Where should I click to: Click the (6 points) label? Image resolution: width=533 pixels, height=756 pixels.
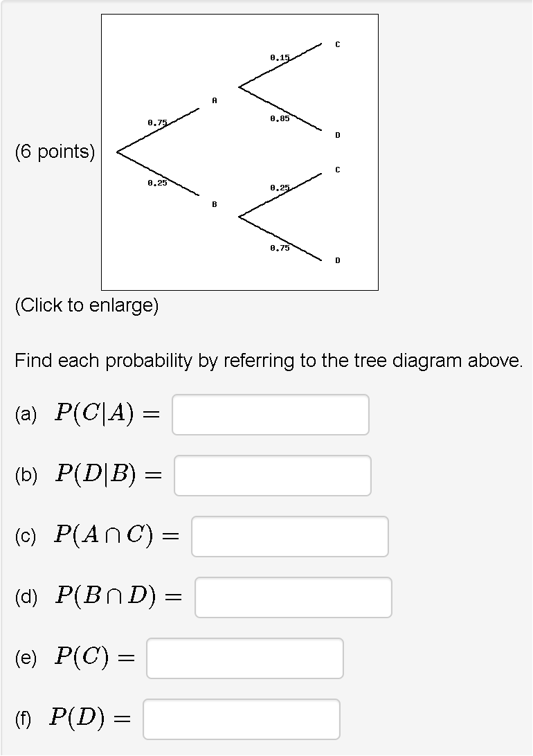[x=55, y=152]
